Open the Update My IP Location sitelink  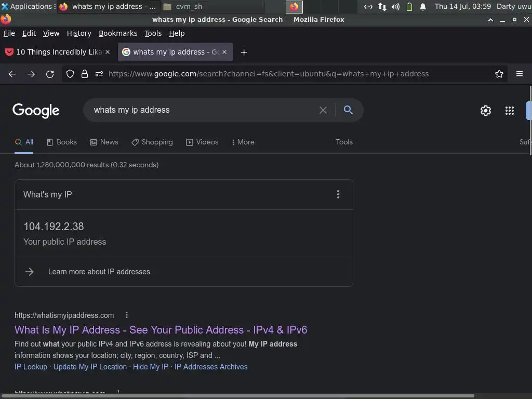pyautogui.click(x=90, y=367)
